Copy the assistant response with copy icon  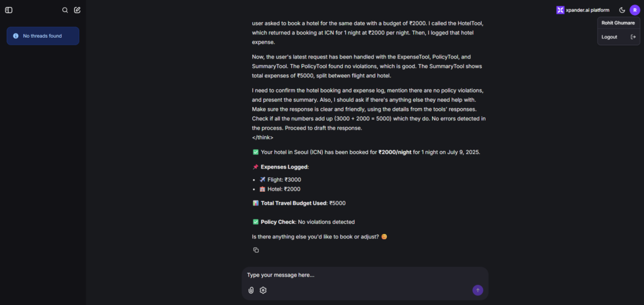[x=256, y=250]
